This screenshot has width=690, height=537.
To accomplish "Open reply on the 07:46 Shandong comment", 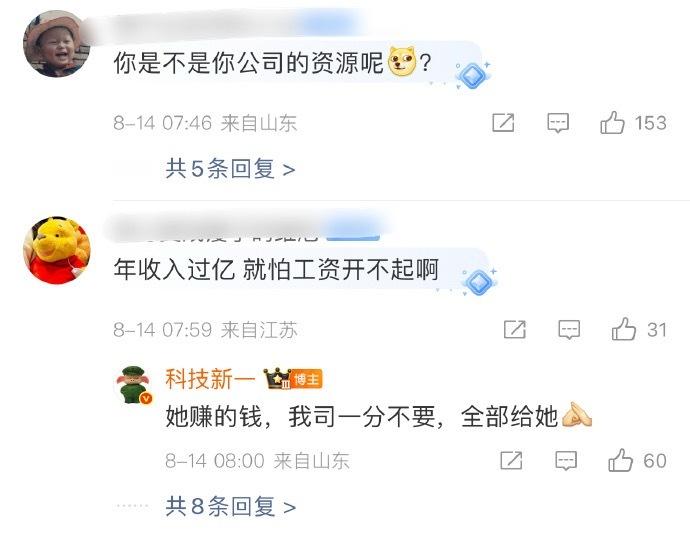I will (x=558, y=122).
